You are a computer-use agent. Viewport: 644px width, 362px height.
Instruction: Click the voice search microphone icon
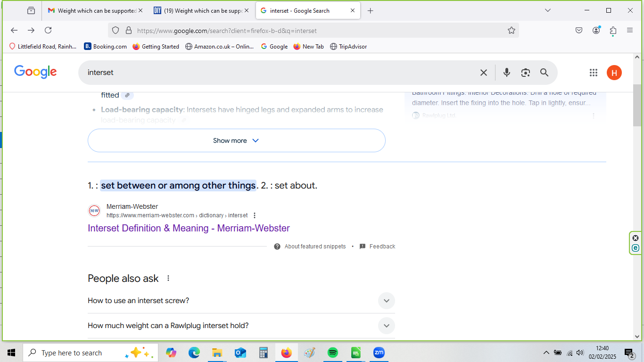pos(507,73)
